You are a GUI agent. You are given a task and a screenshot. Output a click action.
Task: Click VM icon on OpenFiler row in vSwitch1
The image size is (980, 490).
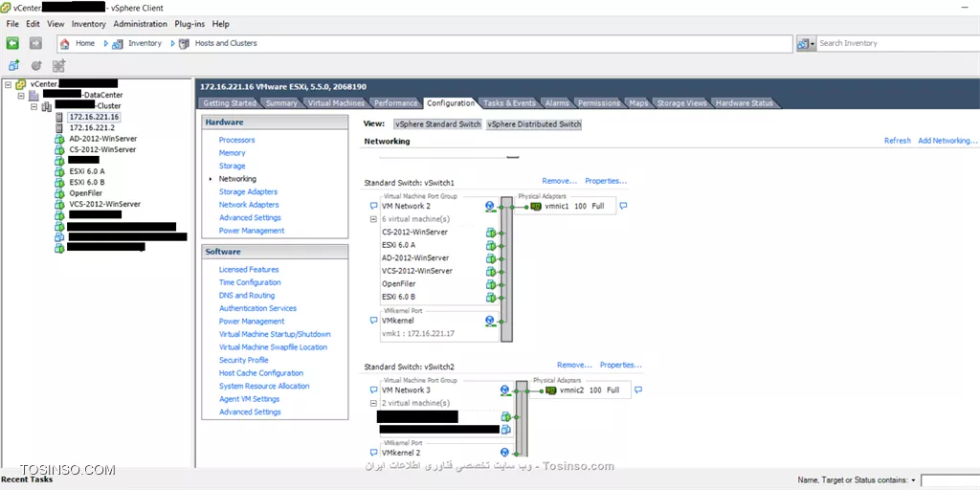pyautogui.click(x=491, y=284)
